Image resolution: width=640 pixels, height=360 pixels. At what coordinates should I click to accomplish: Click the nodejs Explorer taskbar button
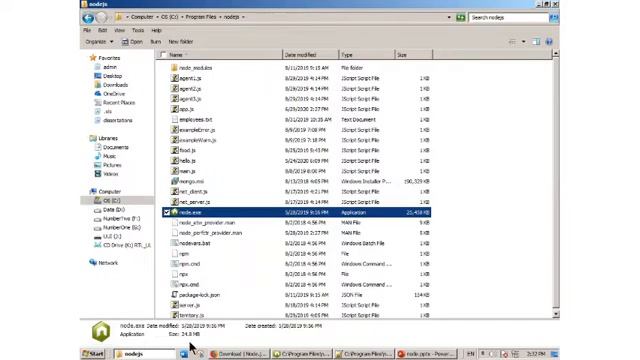click(144, 354)
